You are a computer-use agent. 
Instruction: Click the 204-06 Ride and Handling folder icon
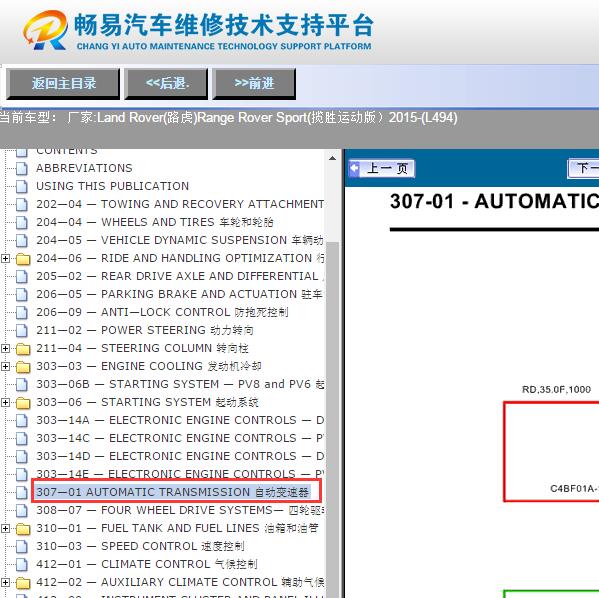tap(23, 259)
